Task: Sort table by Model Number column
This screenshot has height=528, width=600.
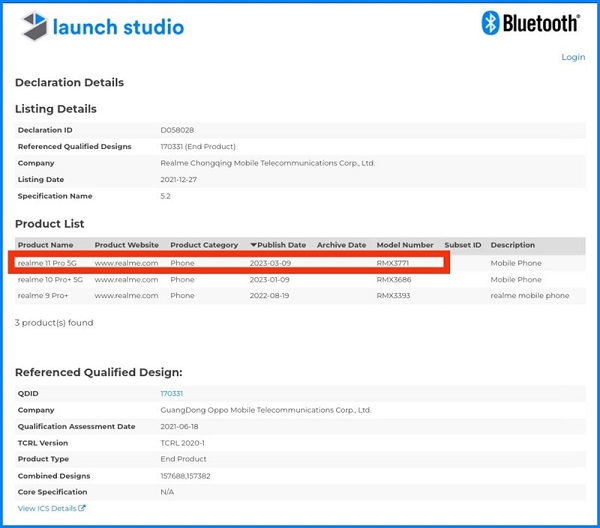Action: click(405, 245)
